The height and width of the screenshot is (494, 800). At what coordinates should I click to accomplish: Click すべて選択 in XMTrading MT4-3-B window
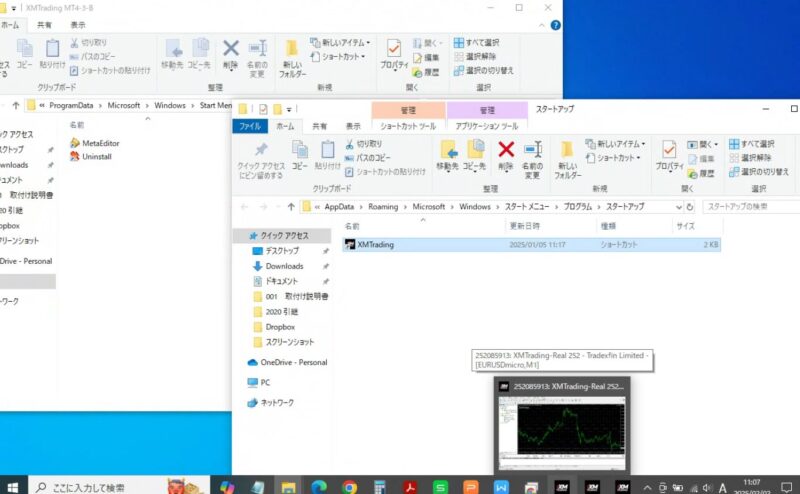click(x=477, y=42)
